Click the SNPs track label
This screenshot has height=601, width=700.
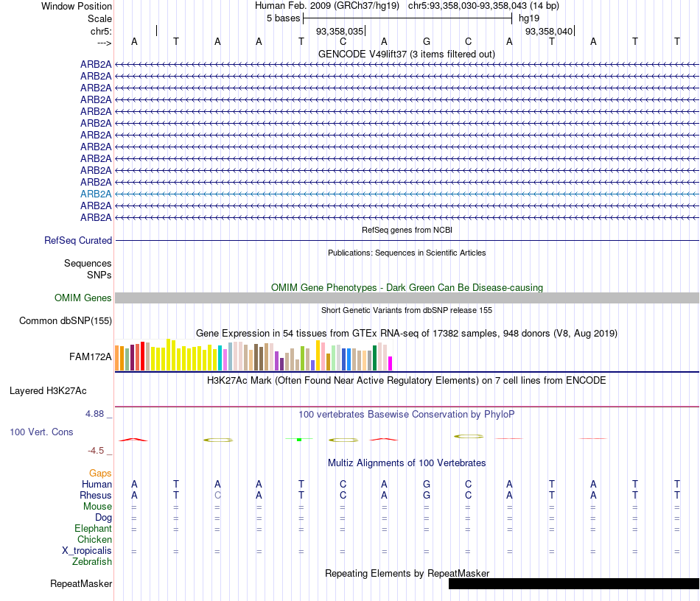pos(99,275)
